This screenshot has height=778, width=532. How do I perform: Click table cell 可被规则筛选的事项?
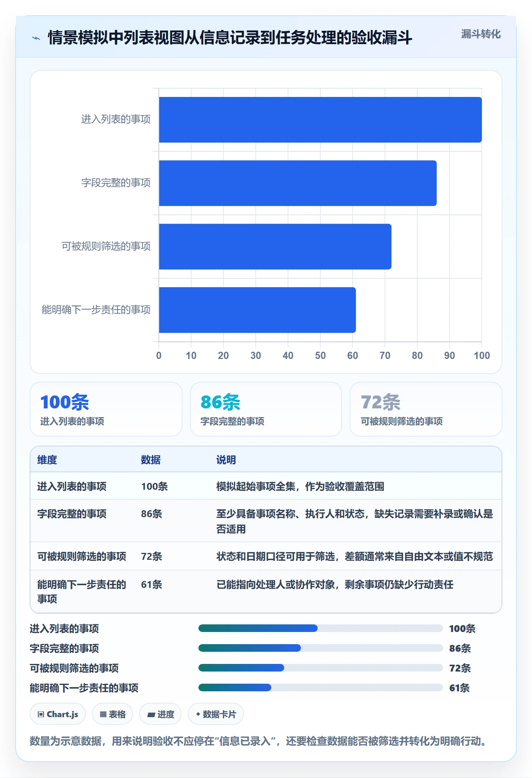(x=82, y=556)
